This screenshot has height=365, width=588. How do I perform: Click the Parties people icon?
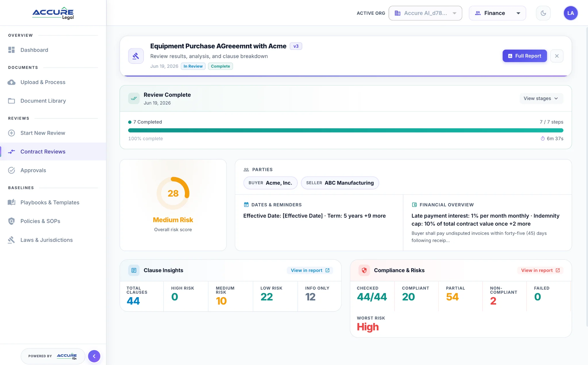(x=246, y=170)
